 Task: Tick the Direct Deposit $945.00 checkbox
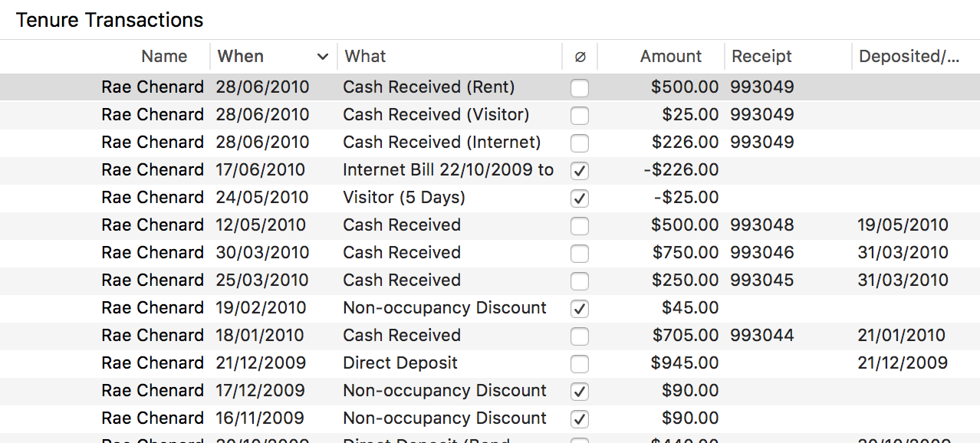click(x=580, y=364)
